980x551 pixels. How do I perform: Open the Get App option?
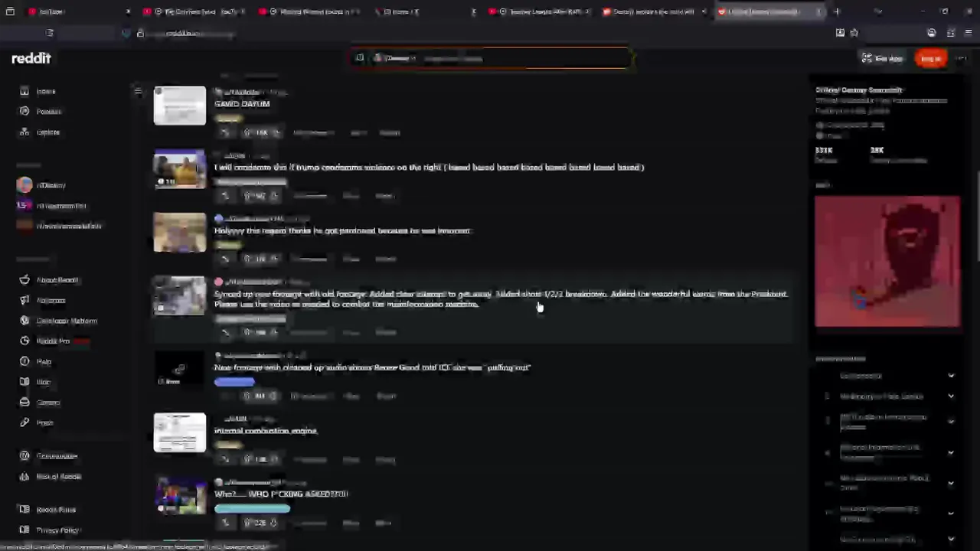pos(882,58)
